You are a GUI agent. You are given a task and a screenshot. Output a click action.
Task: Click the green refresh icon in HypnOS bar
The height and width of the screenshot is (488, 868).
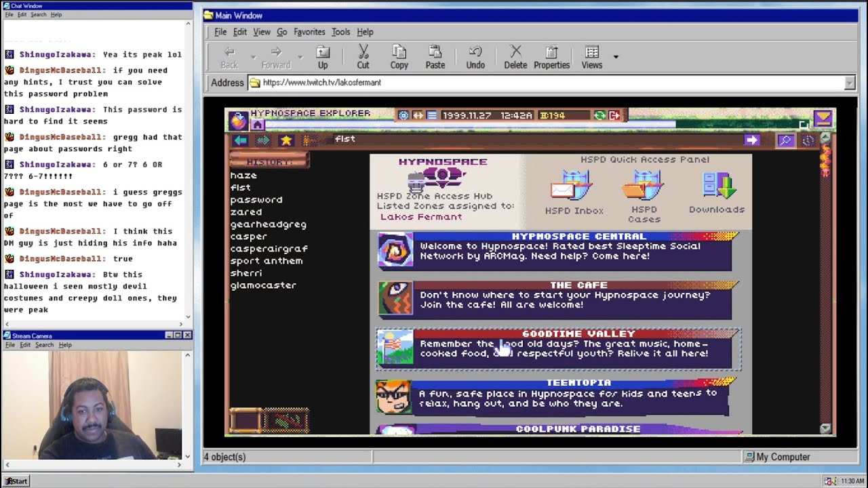tap(599, 115)
